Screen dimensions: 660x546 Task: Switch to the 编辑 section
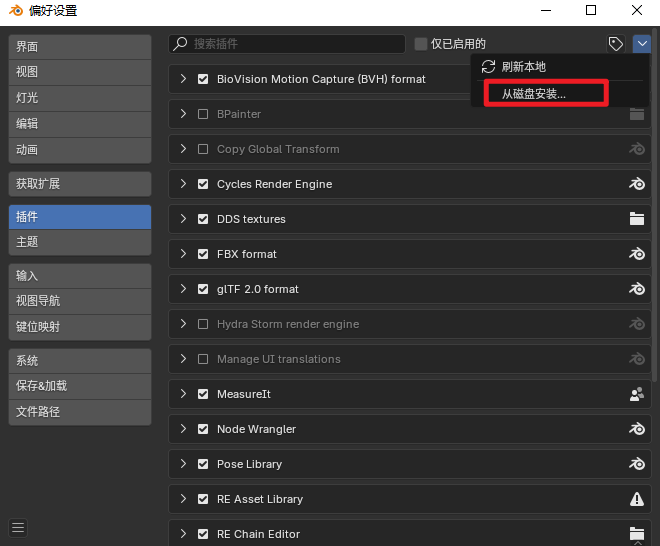pos(80,124)
